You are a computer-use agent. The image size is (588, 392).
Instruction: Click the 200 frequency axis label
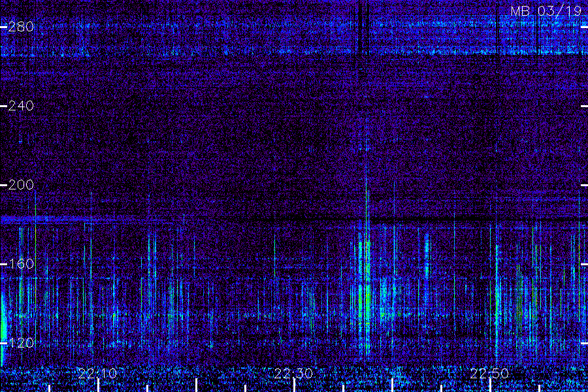[x=21, y=184]
